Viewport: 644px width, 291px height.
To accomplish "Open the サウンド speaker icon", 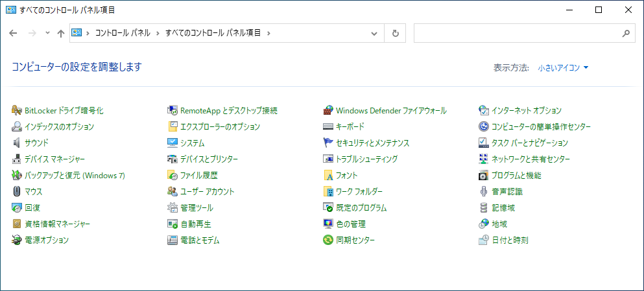I will pyautogui.click(x=17, y=143).
